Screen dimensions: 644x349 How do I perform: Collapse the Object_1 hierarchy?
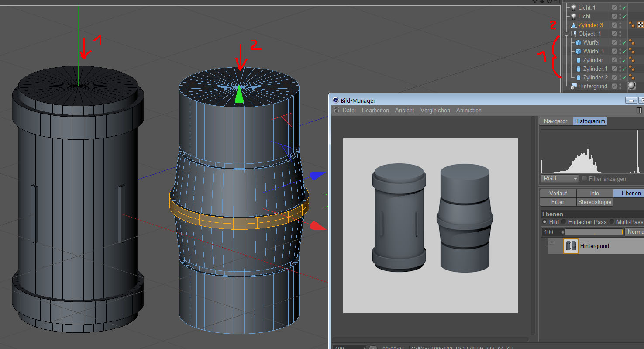point(567,34)
